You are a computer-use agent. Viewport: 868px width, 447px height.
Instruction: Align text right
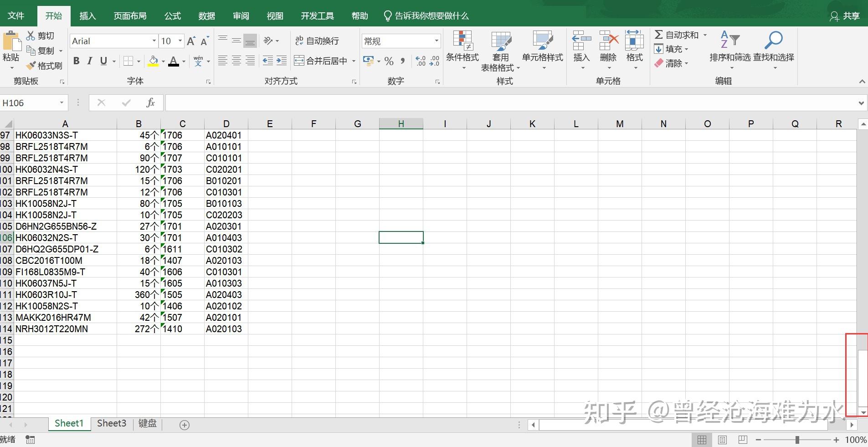(250, 61)
